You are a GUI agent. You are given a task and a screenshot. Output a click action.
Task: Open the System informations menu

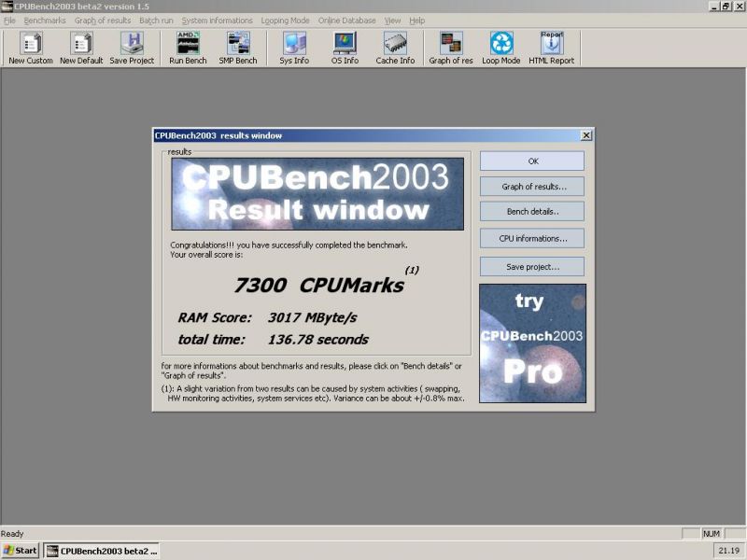218,21
